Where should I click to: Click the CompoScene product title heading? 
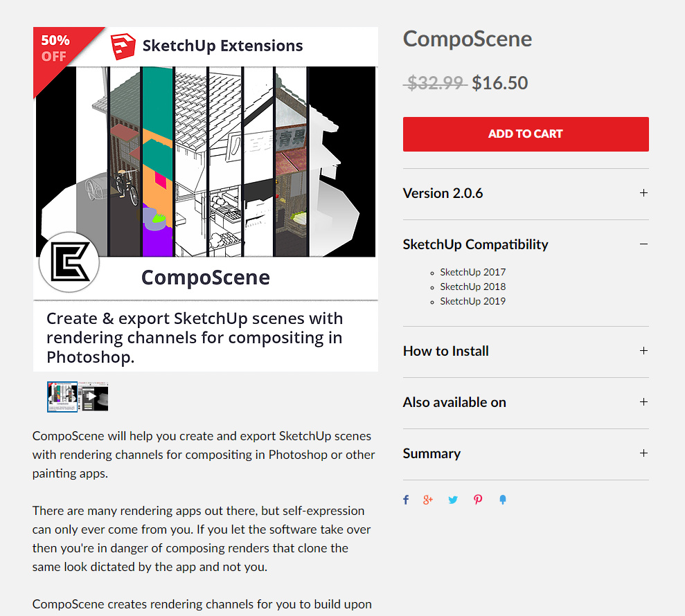tap(468, 39)
